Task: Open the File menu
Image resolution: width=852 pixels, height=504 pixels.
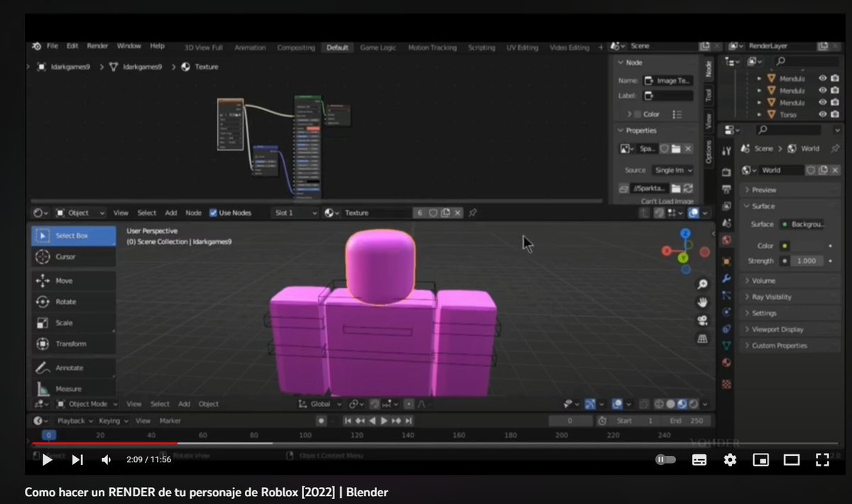Action: pos(53,46)
